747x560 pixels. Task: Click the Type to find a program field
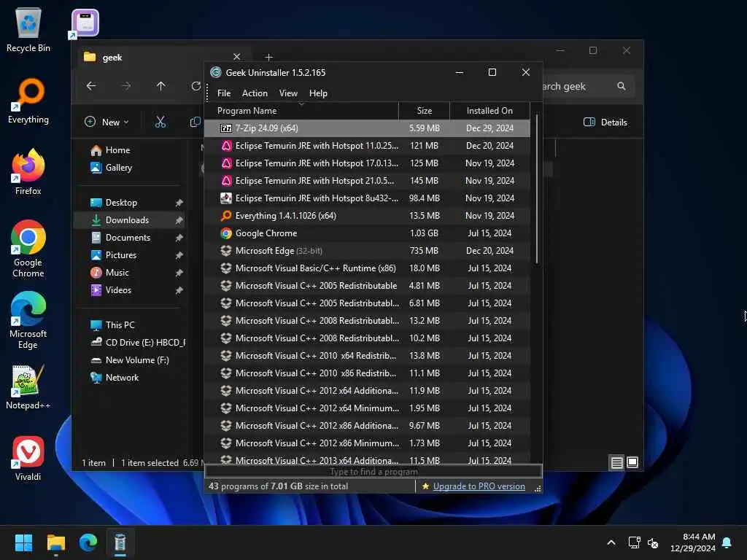tap(373, 472)
